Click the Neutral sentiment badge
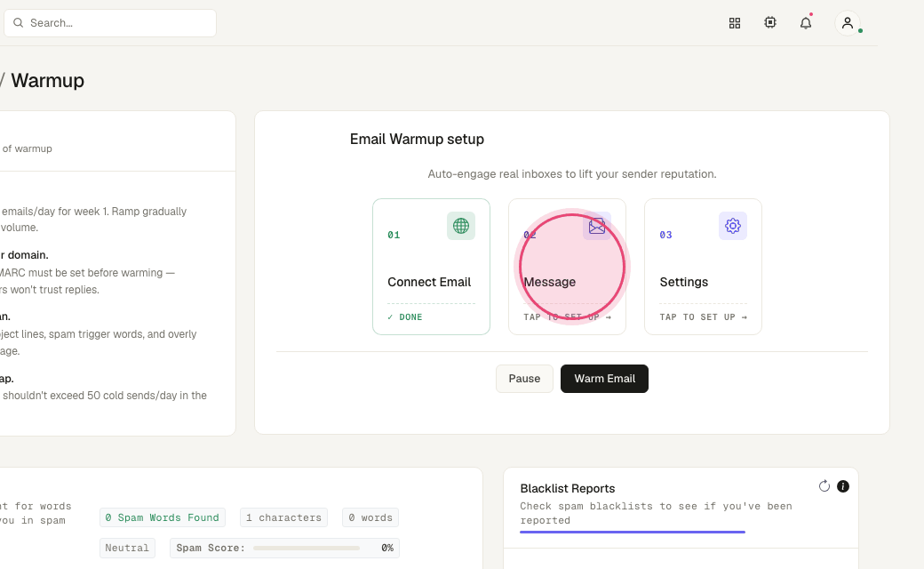This screenshot has height=569, width=924. 127,549
